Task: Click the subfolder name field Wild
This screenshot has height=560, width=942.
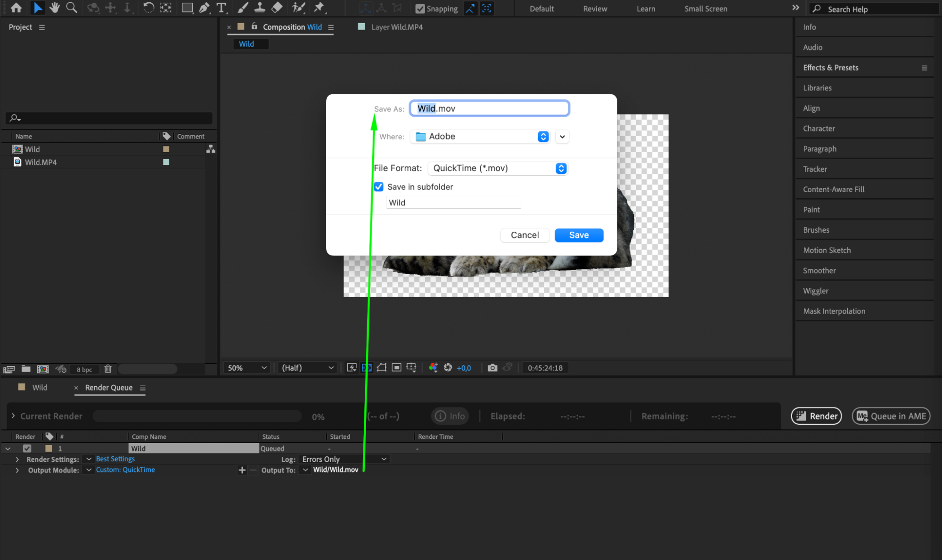Action: click(x=453, y=203)
